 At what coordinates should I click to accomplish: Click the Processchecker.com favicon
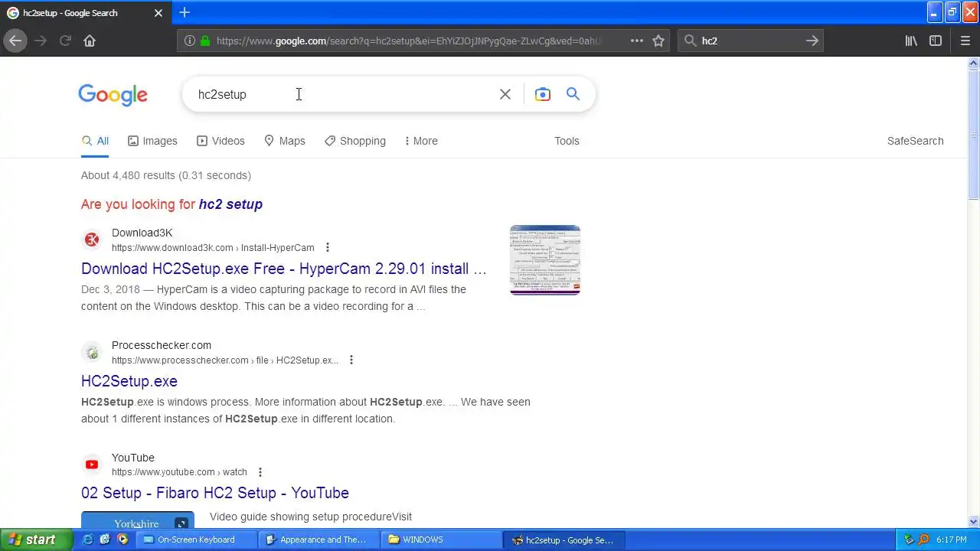coord(92,352)
